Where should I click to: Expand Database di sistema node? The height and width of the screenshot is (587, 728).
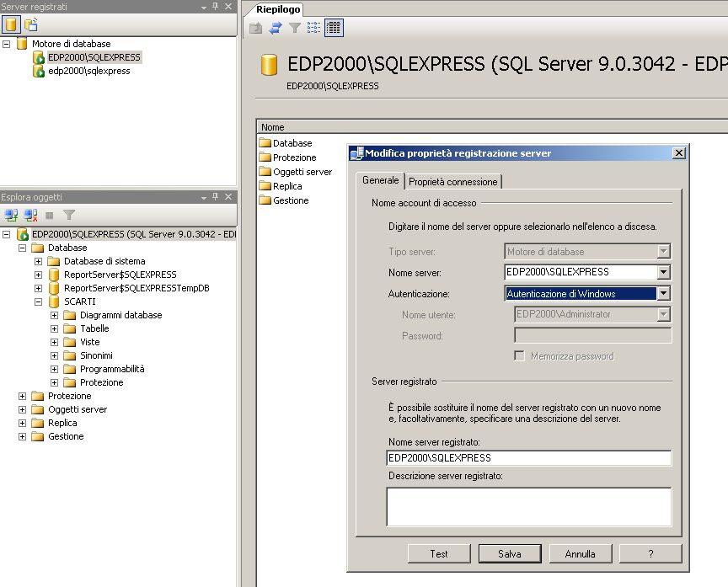pyautogui.click(x=39, y=261)
